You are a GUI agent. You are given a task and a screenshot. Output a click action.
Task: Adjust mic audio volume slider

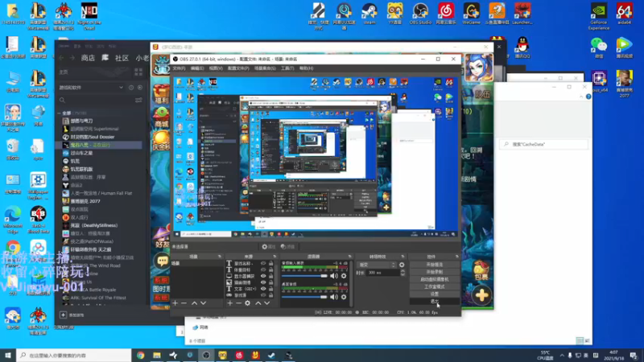304,276
